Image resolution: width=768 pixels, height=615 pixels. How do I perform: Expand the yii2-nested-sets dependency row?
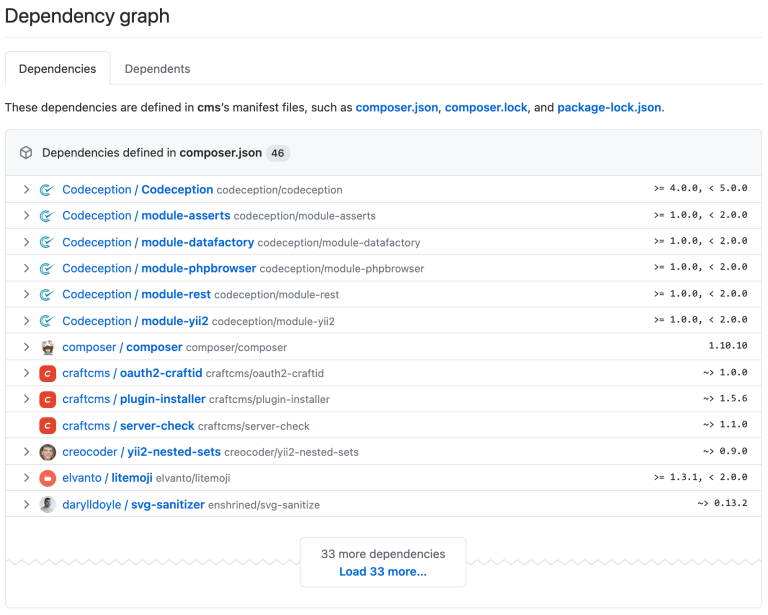pos(26,452)
